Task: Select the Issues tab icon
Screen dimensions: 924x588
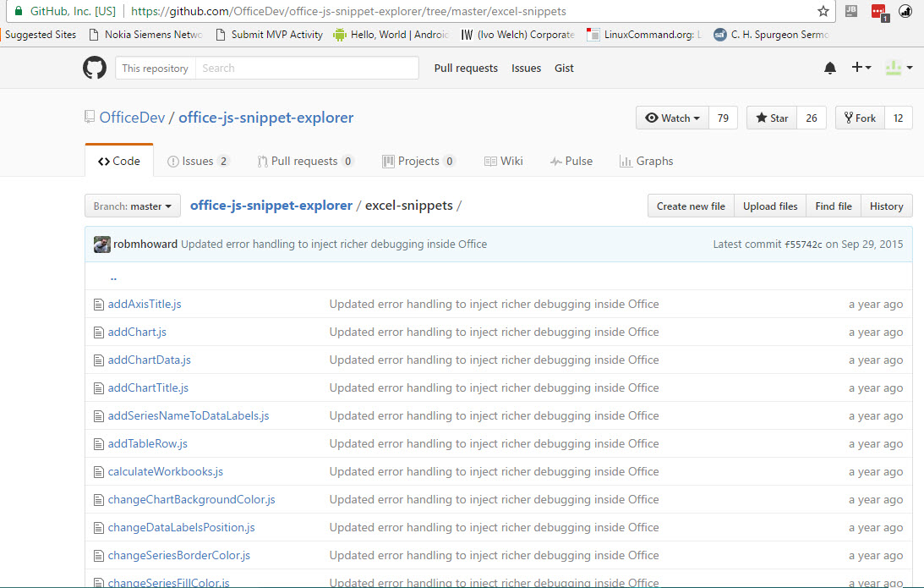Action: [x=173, y=161]
